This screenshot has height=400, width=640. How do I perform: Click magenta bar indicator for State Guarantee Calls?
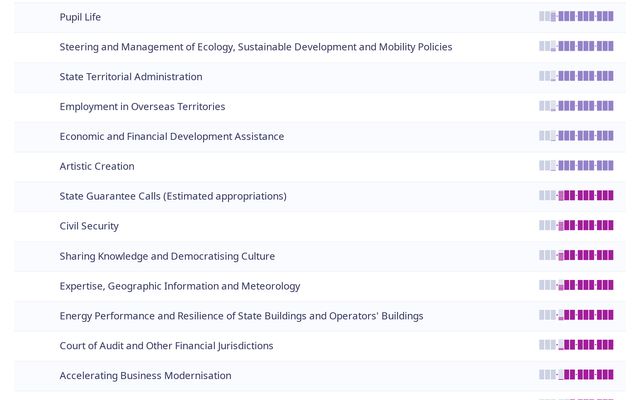click(576, 196)
